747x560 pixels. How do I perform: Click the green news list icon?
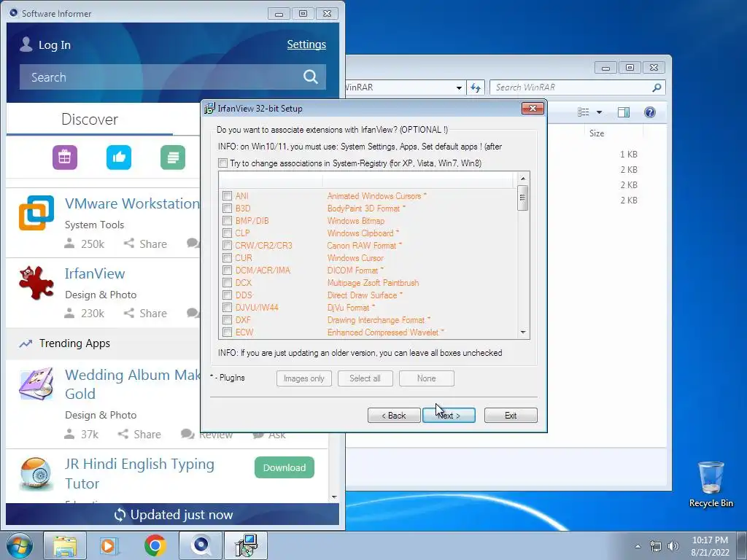[x=173, y=157]
